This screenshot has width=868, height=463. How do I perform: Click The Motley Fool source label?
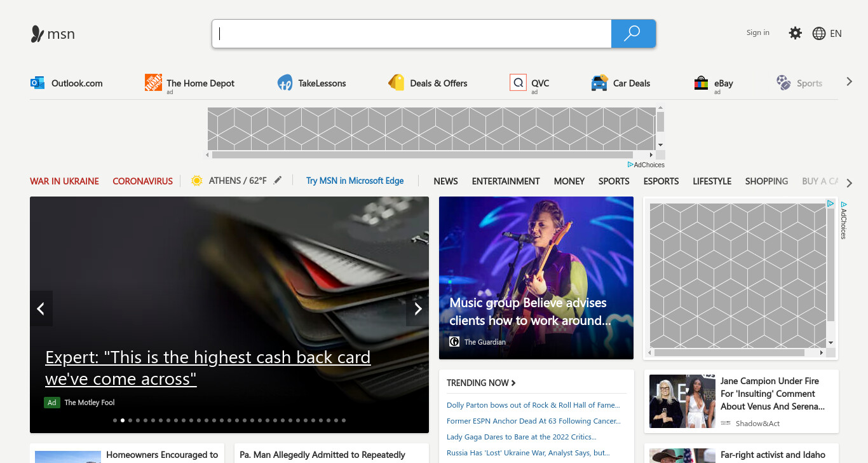click(90, 403)
